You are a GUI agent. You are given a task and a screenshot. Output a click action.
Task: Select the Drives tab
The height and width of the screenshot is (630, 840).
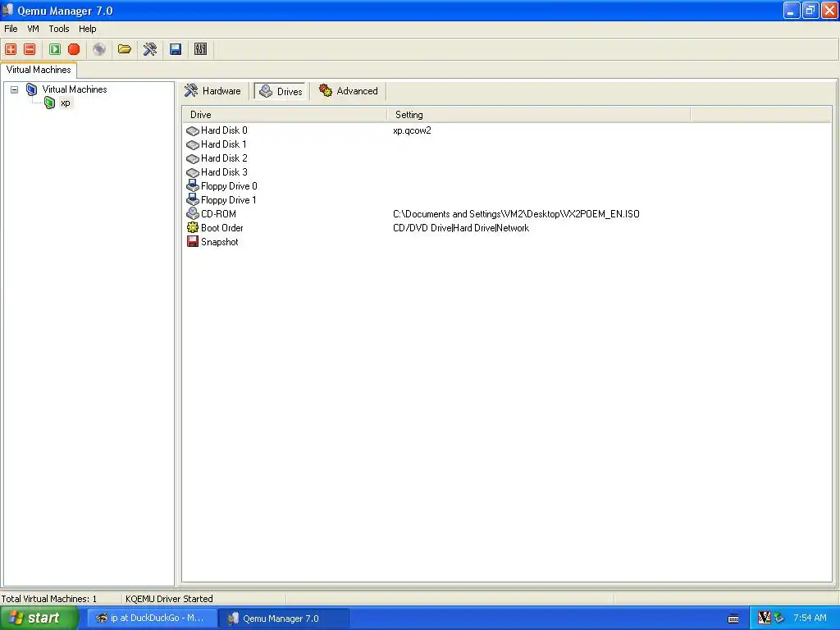coord(281,92)
